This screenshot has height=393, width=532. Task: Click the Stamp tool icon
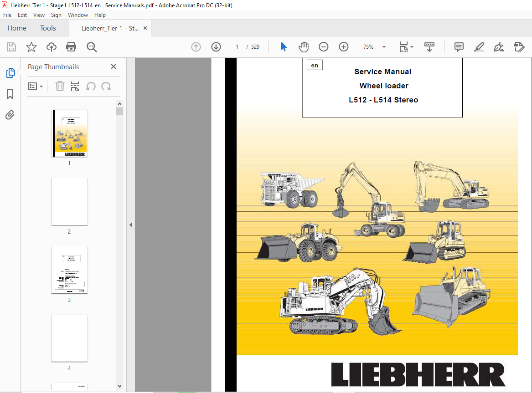coord(519,47)
